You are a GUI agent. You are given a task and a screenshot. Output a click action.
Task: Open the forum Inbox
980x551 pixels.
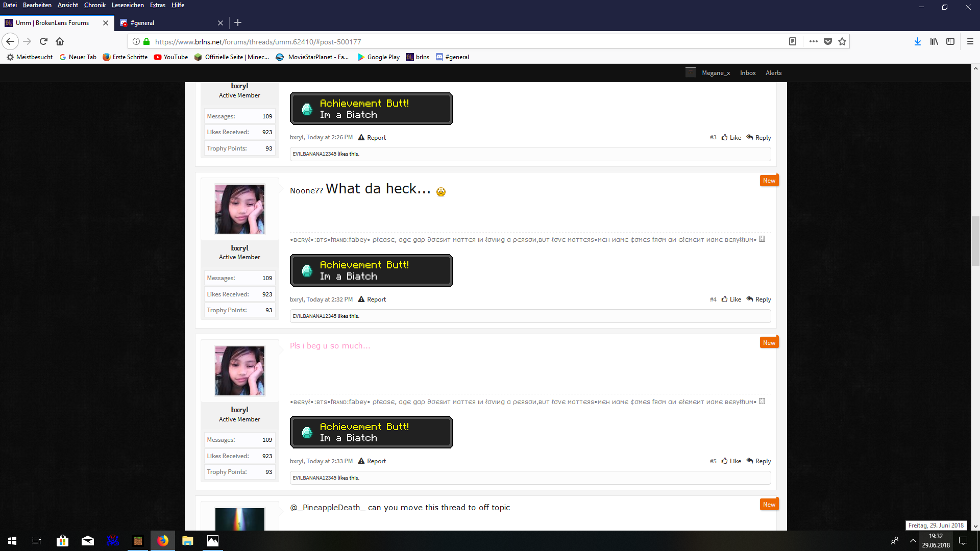(x=748, y=73)
